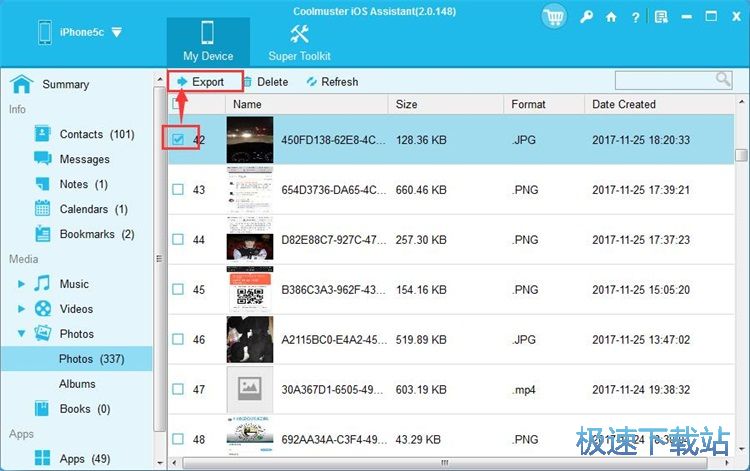Click the Refresh button label
Viewport: 750px width, 471px height.
[340, 82]
